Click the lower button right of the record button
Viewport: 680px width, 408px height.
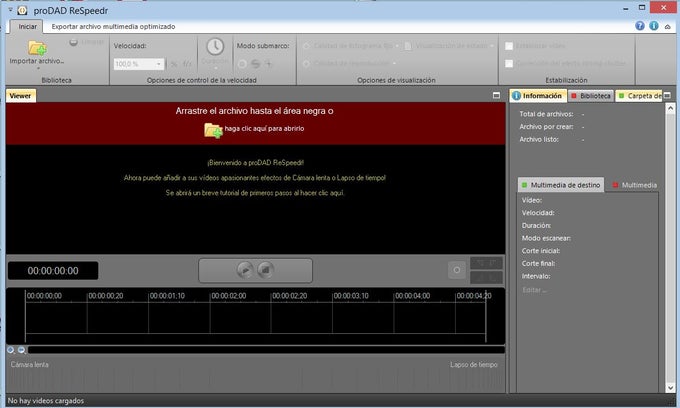point(486,277)
